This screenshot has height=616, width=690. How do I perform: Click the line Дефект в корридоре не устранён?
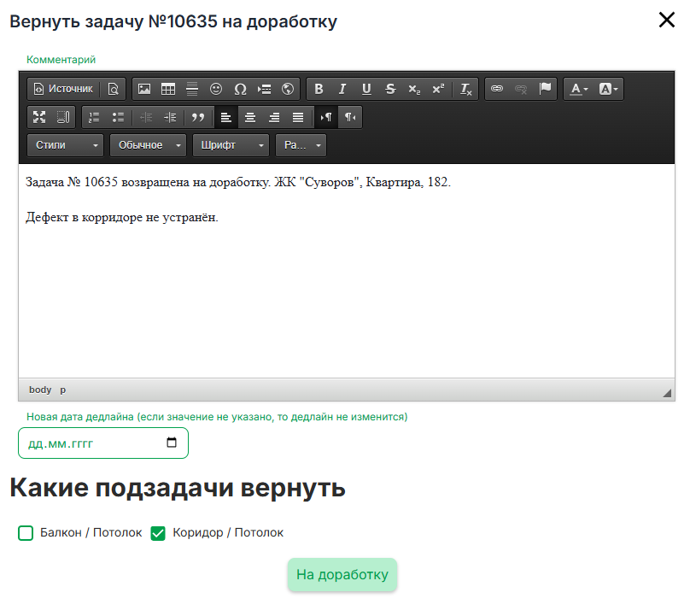tap(122, 217)
